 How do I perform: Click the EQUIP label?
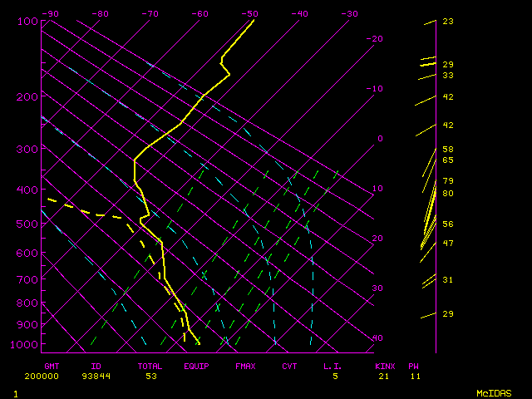(196, 366)
